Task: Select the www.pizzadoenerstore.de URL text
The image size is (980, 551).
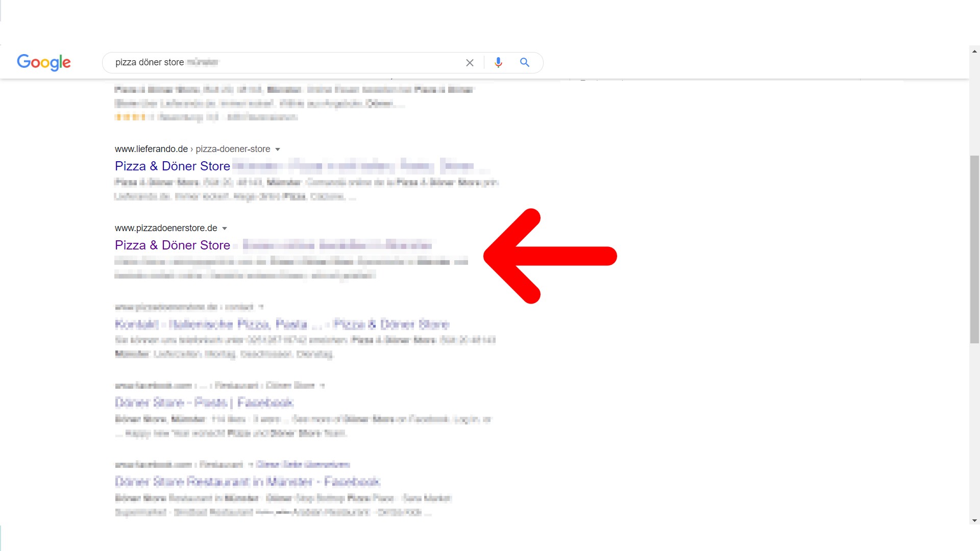Action: [x=166, y=228]
